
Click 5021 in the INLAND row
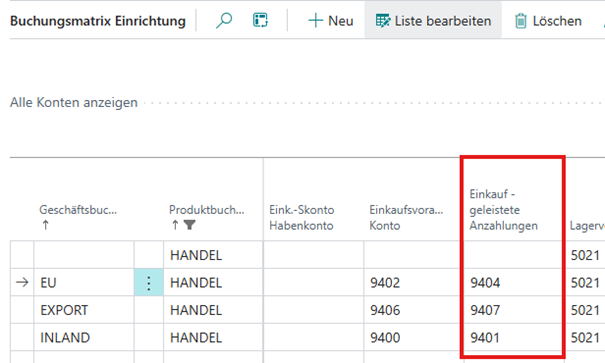(x=585, y=338)
